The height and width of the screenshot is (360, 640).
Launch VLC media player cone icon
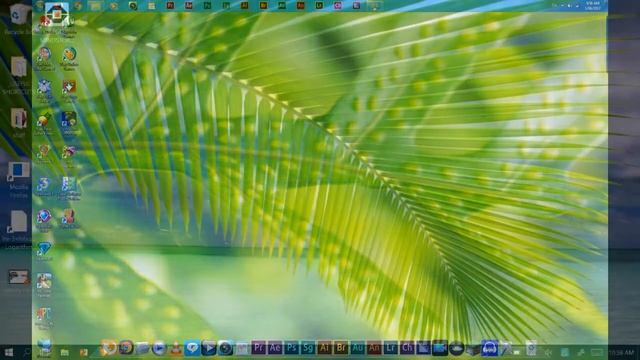tap(176, 348)
